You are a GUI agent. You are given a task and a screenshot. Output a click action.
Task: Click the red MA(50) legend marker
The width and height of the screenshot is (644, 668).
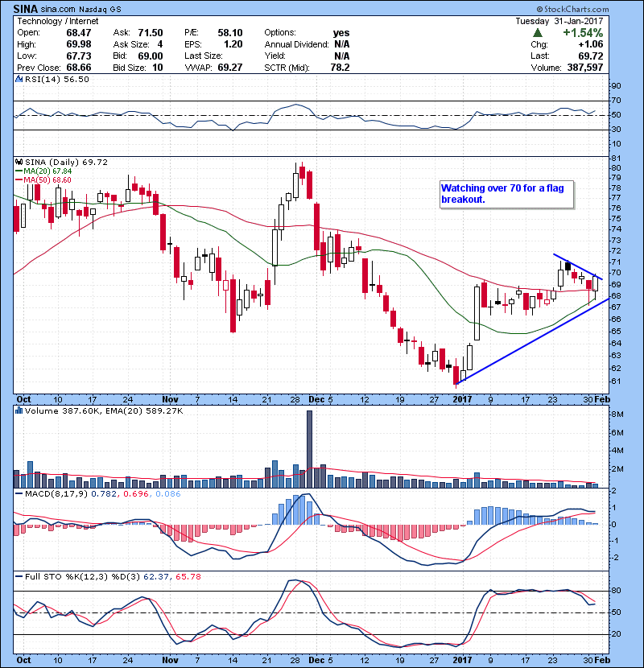click(x=19, y=180)
